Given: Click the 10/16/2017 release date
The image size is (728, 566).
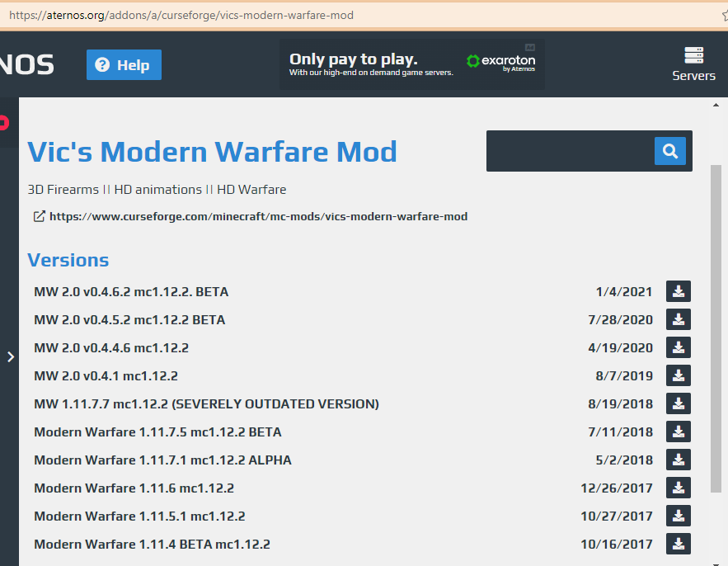Looking at the screenshot, I should tap(617, 545).
